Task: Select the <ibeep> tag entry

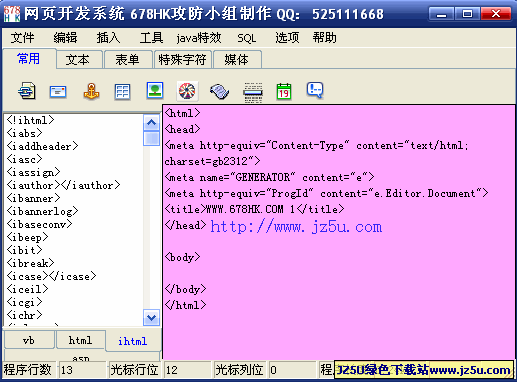Action: click(x=27, y=237)
